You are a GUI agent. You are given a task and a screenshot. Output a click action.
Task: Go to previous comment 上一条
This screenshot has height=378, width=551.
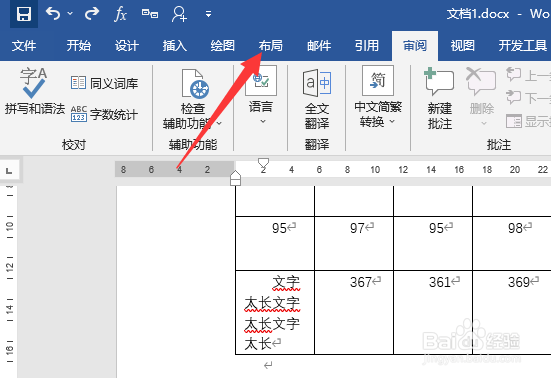click(528, 74)
